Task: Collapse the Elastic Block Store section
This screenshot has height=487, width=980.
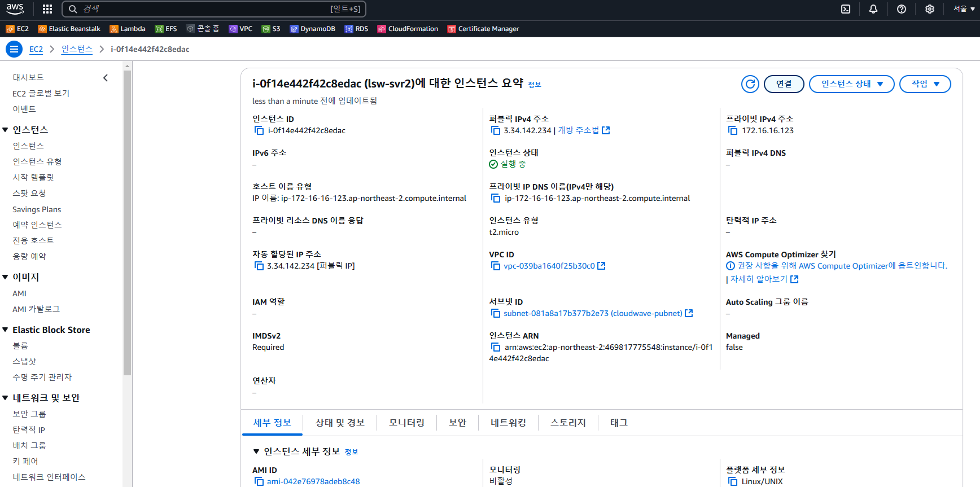Action: pos(5,330)
